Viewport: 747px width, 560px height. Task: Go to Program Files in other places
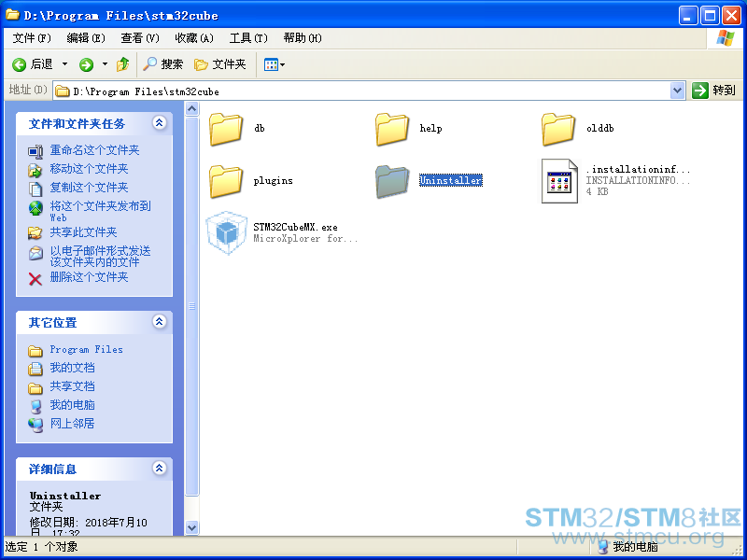tap(86, 349)
